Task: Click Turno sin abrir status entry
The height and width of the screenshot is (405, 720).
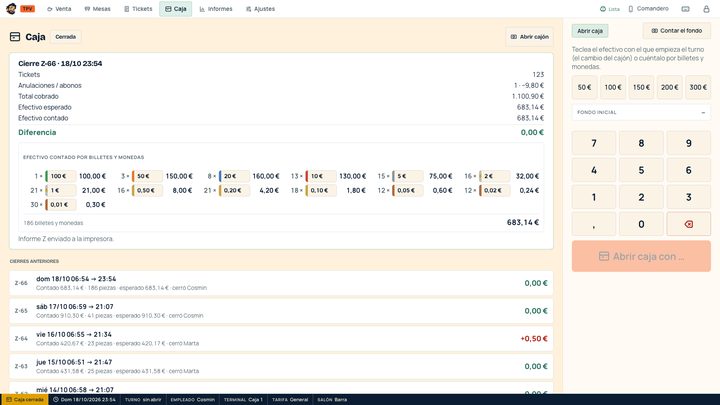Action: [143, 399]
